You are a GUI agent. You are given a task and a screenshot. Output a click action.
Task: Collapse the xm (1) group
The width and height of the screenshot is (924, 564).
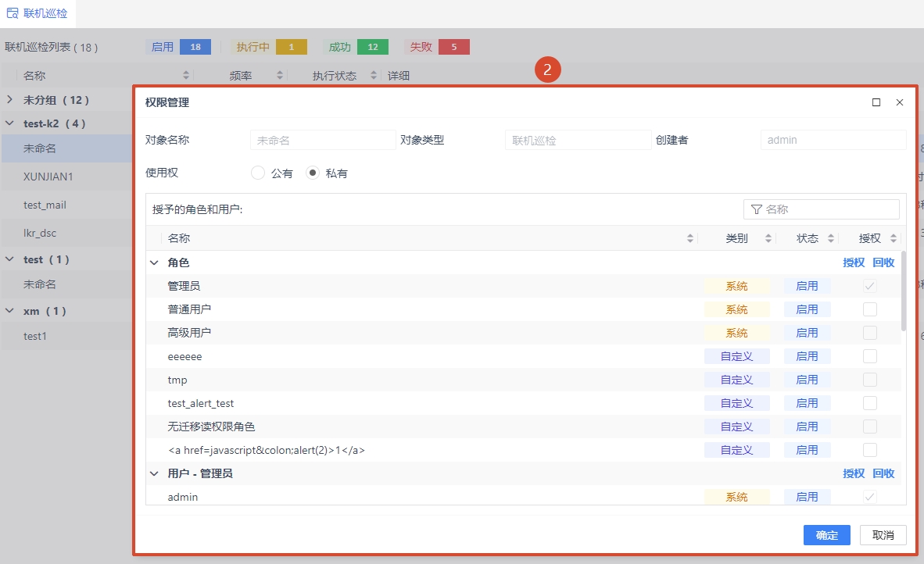coord(9,310)
